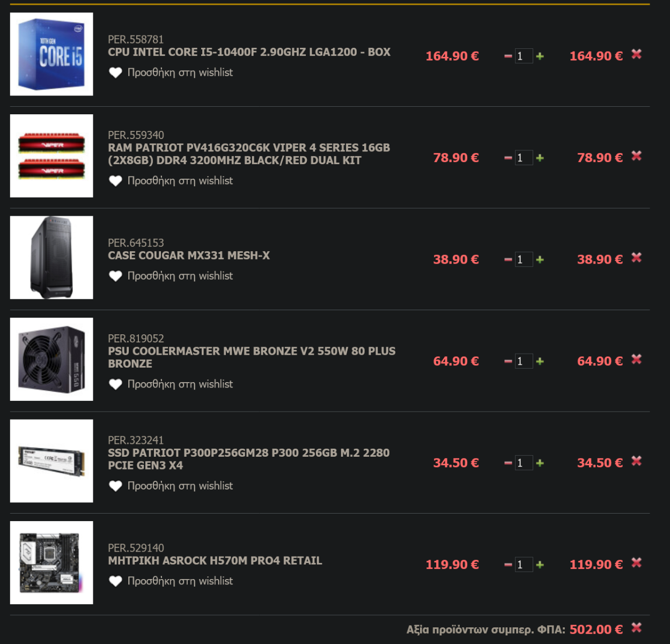Remove the Intel Core i5-10400F from cart
This screenshot has height=644, width=670.
pyautogui.click(x=636, y=54)
